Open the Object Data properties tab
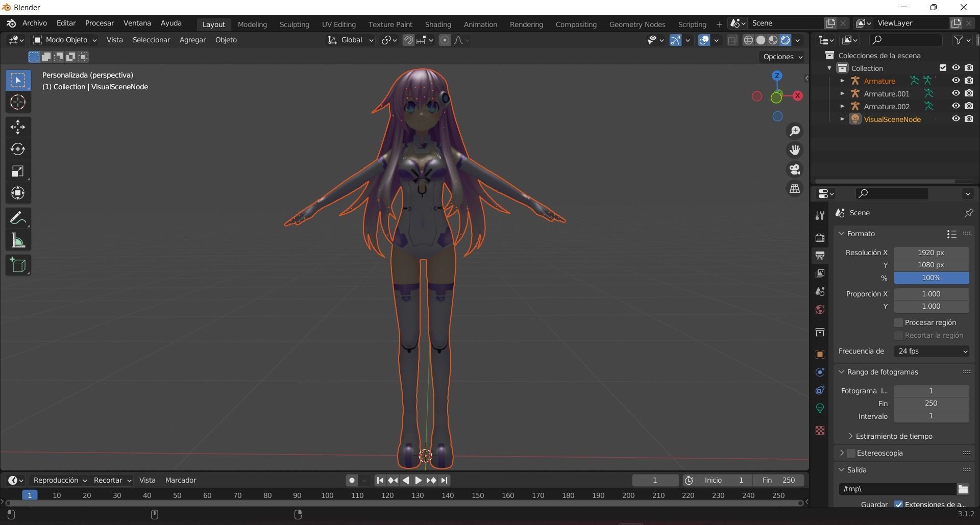This screenshot has width=980, height=525. 820,408
